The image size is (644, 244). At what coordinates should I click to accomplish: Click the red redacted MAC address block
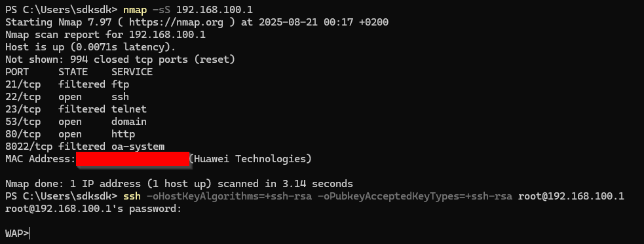point(132,159)
